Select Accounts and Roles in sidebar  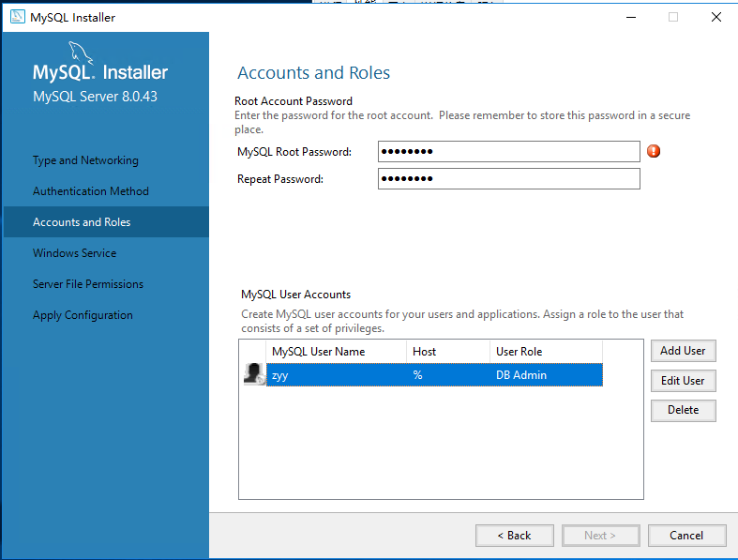tap(106, 221)
